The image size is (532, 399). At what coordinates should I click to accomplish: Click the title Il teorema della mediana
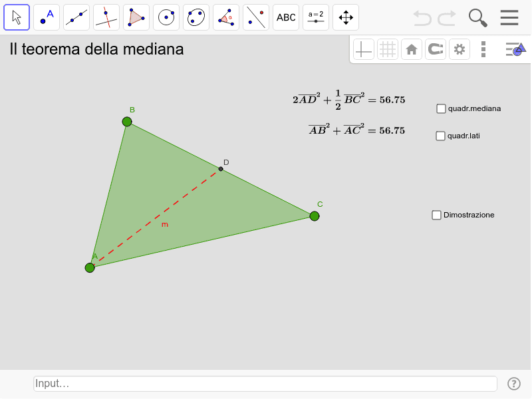click(96, 49)
